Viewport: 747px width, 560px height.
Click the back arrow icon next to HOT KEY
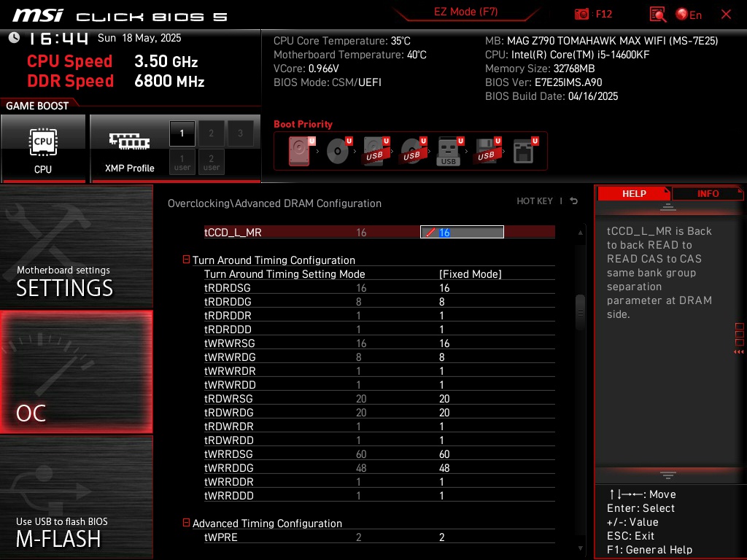coord(574,201)
